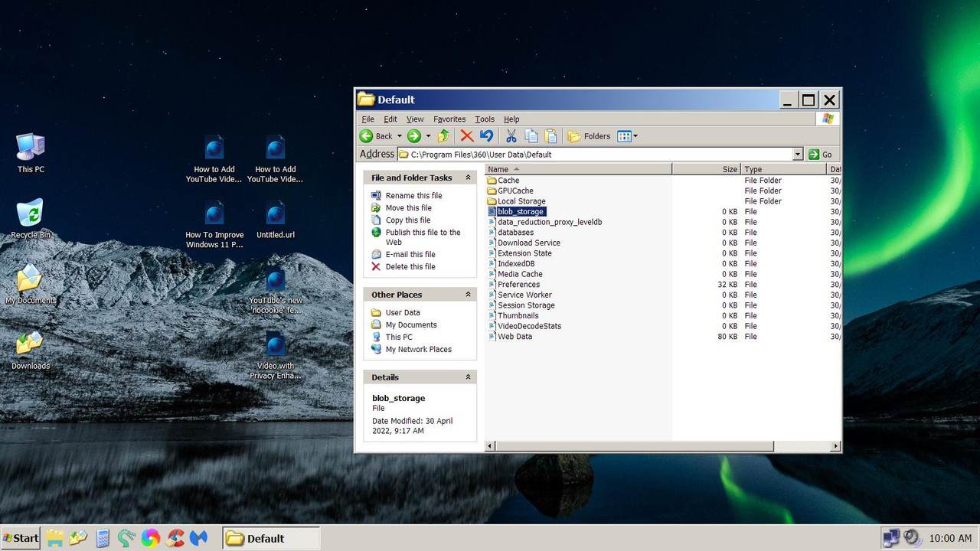Toggle the Folders pane button
This screenshot has width=980, height=551.
click(x=589, y=136)
